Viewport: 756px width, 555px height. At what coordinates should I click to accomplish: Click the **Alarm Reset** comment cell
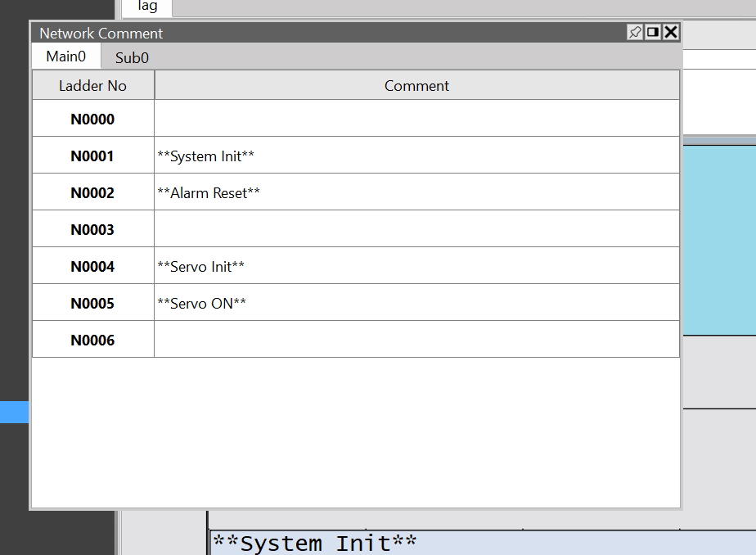pyautogui.click(x=416, y=192)
